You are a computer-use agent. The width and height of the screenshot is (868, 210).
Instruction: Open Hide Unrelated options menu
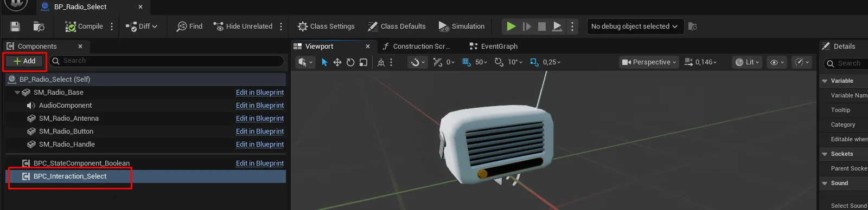point(281,27)
